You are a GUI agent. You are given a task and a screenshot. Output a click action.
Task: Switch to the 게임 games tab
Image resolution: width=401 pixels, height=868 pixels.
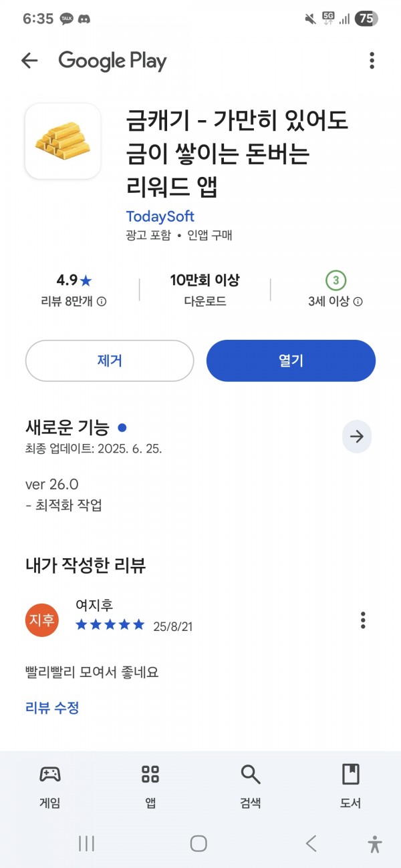pos(50,787)
